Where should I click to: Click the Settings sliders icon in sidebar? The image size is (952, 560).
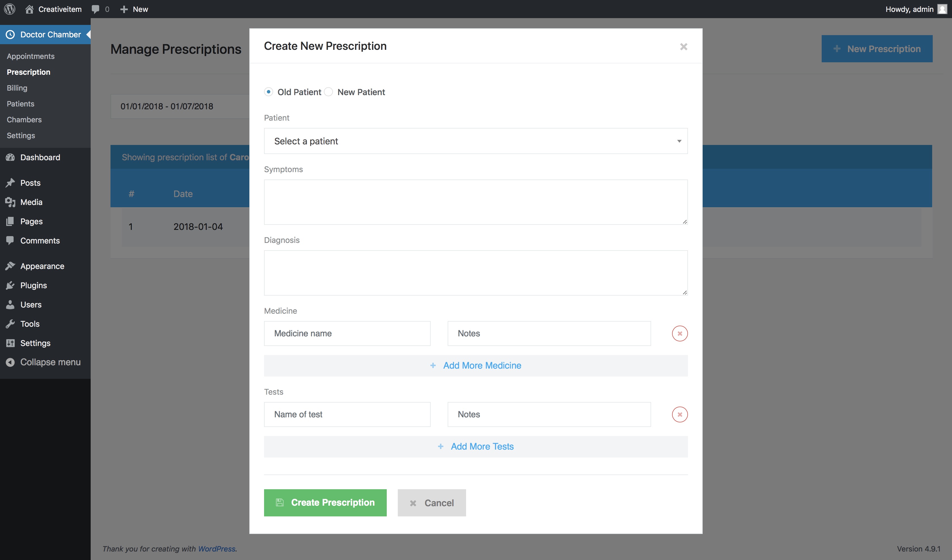pyautogui.click(x=10, y=343)
